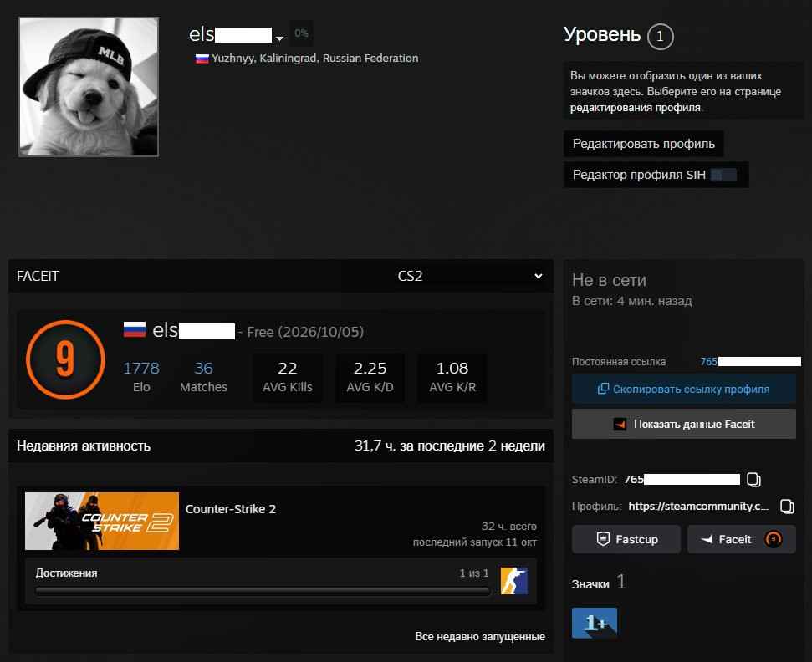Open the CS2 game dropdown in FACEIT
812x662 pixels.
tap(470, 276)
